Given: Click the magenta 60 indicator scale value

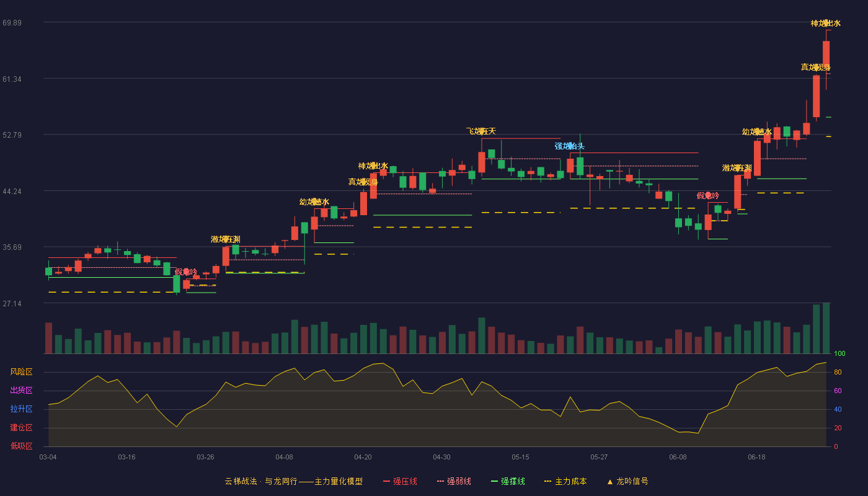Looking at the screenshot, I should coord(838,391).
